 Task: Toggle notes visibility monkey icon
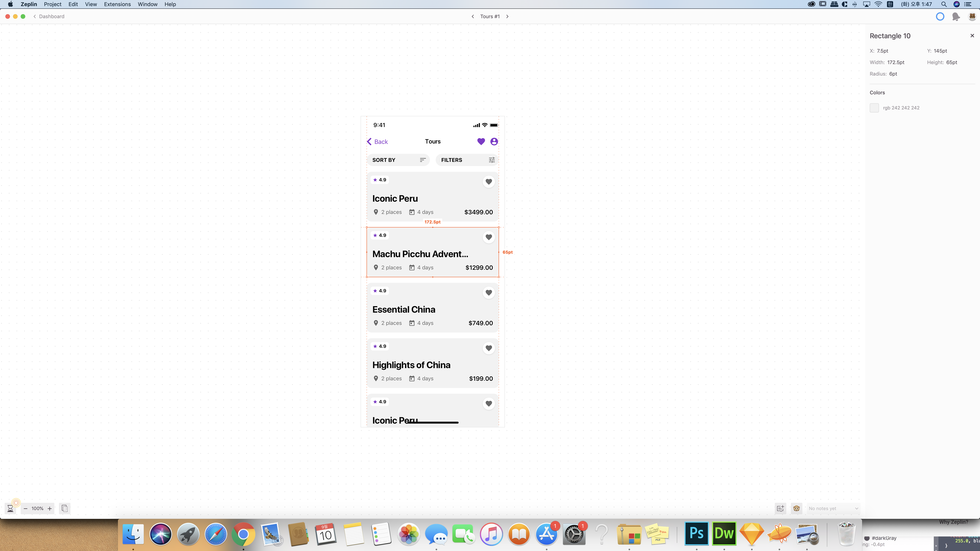coord(796,508)
